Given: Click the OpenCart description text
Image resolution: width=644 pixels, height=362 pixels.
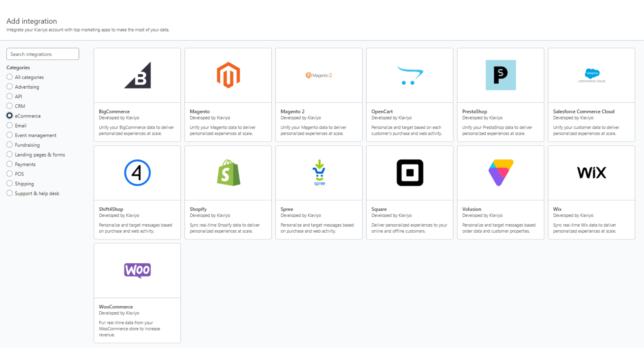Looking at the screenshot, I should click(x=407, y=130).
